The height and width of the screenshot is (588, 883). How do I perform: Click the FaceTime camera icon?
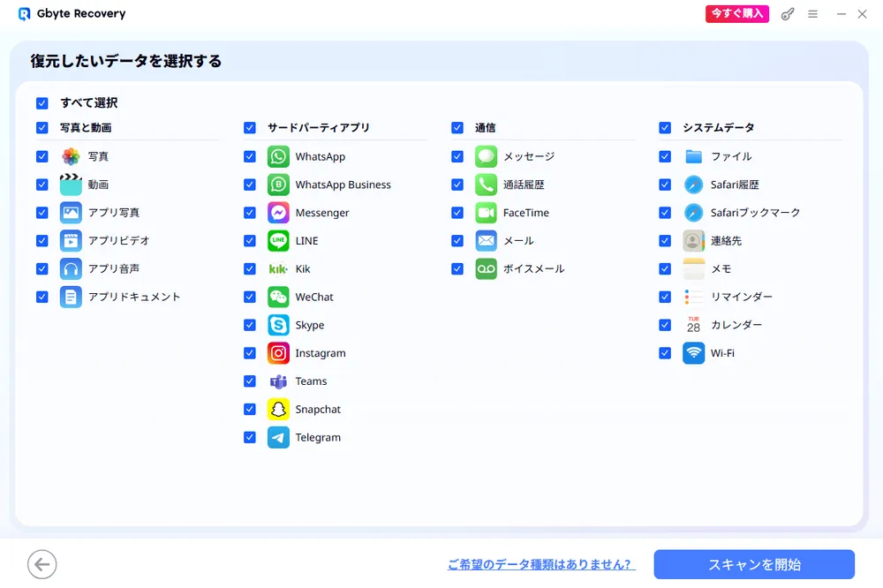coord(486,213)
